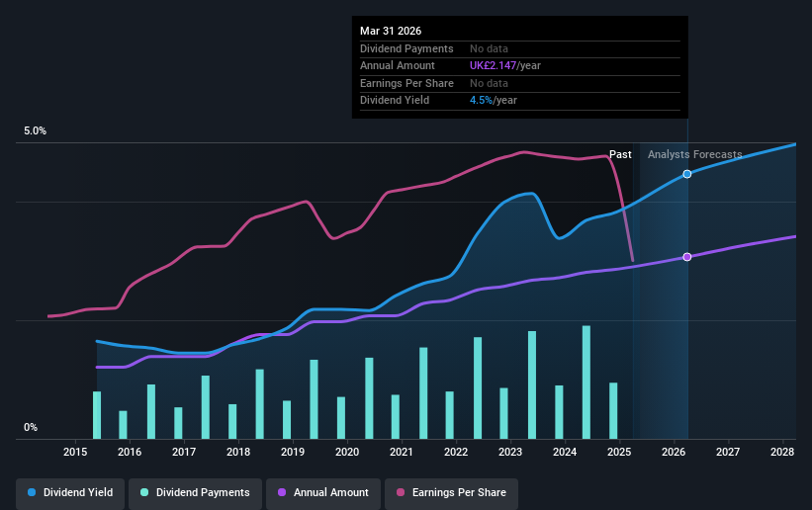Select the blue dividend yield marker at 2026
Viewport: 812px width, 510px height.
tap(687, 174)
